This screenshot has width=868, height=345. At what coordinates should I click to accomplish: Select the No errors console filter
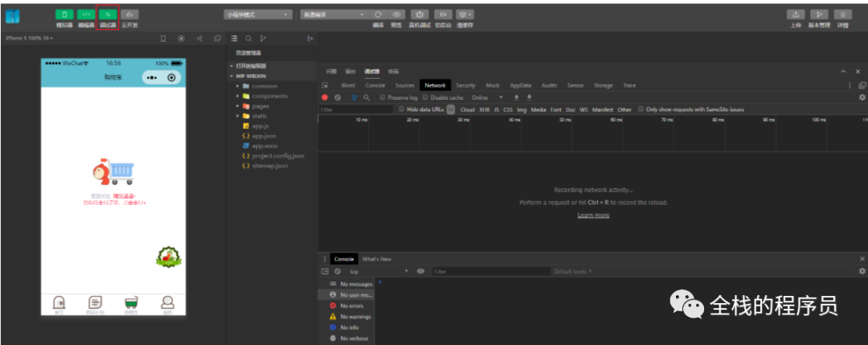click(x=351, y=306)
